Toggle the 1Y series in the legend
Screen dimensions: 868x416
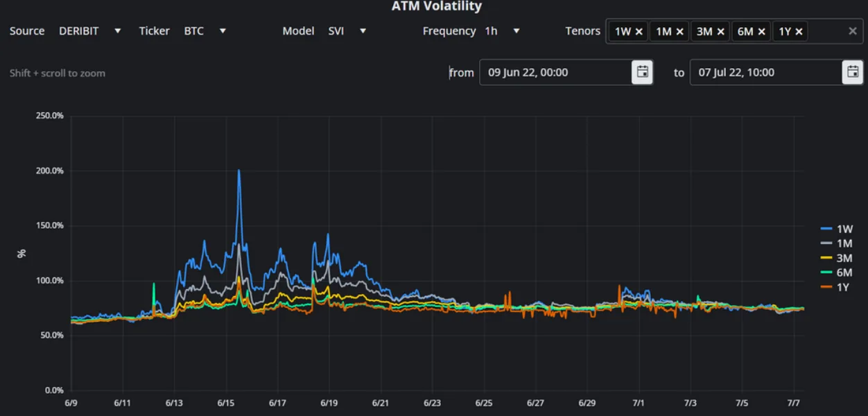(836, 287)
